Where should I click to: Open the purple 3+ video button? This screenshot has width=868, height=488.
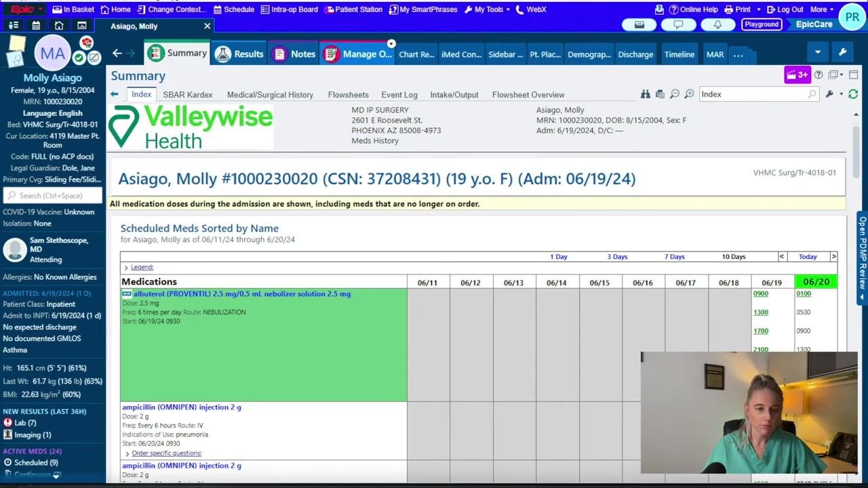click(x=797, y=75)
